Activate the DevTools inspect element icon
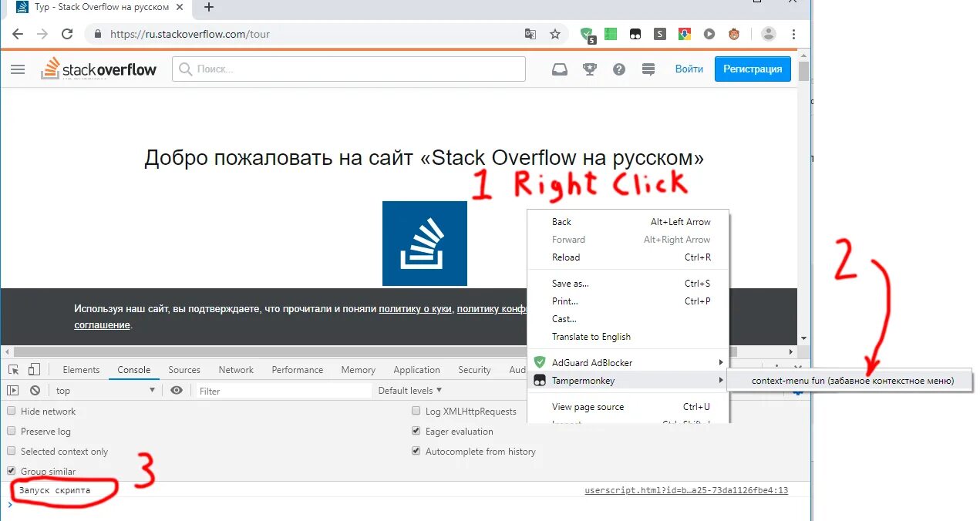The height and width of the screenshot is (521, 980). coord(14,370)
